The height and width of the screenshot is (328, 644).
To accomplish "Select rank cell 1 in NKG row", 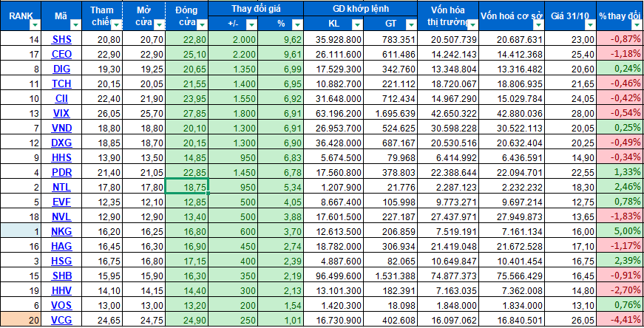I will 21,231.
